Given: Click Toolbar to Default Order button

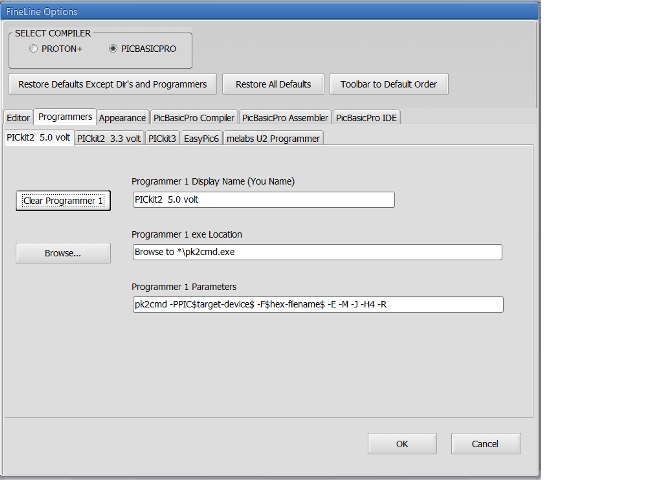Looking at the screenshot, I should tap(388, 84).
